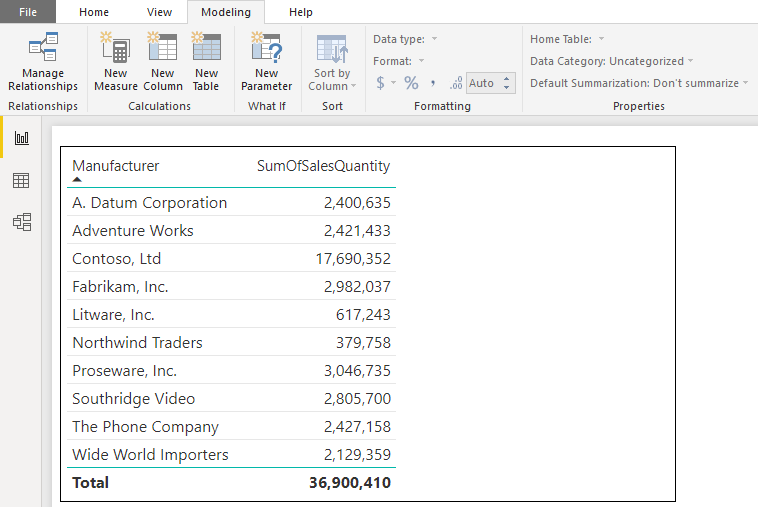Open the Help ribbon tab

[x=301, y=12]
